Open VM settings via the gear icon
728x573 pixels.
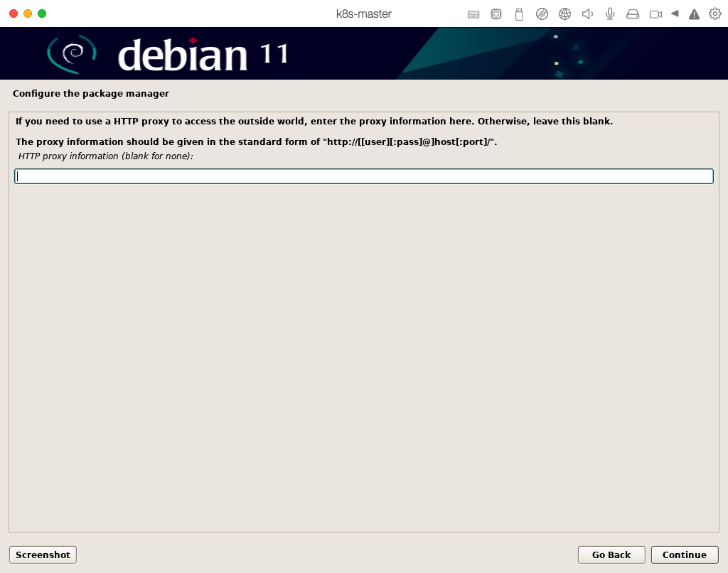(715, 14)
